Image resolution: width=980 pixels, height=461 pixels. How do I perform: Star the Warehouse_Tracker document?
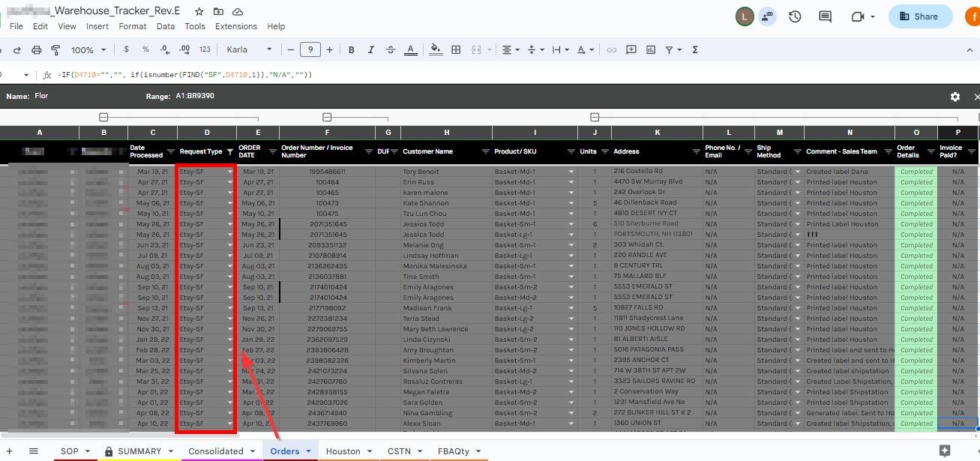pos(199,12)
